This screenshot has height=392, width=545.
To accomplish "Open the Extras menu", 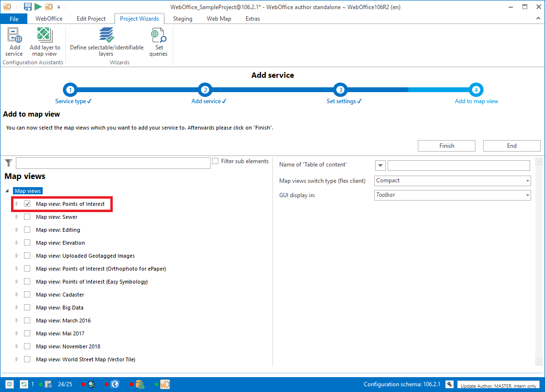I will pyautogui.click(x=253, y=18).
